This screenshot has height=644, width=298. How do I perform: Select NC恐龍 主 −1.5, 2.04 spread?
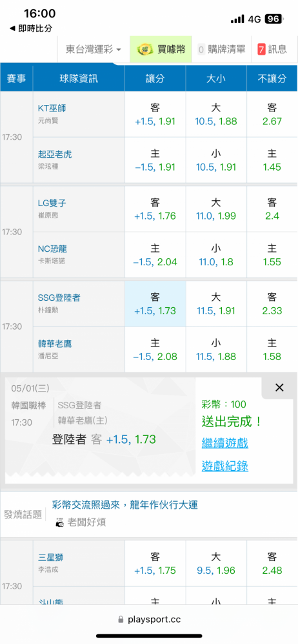click(155, 255)
